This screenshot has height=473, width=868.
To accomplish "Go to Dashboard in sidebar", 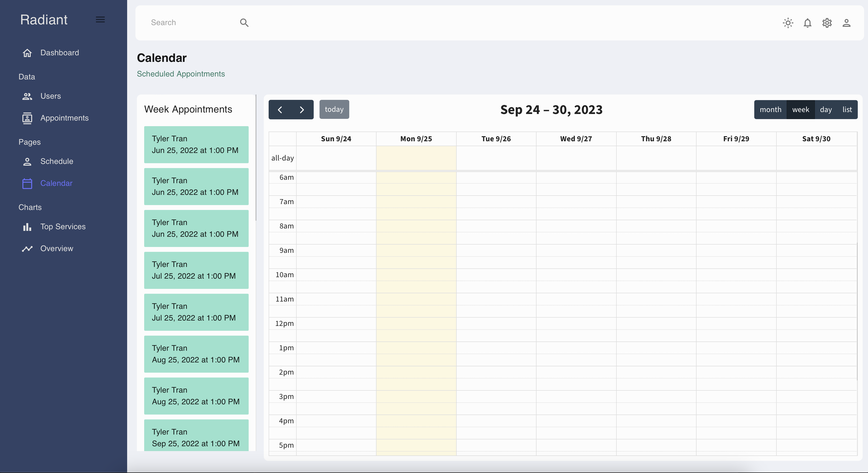I will click(x=59, y=53).
